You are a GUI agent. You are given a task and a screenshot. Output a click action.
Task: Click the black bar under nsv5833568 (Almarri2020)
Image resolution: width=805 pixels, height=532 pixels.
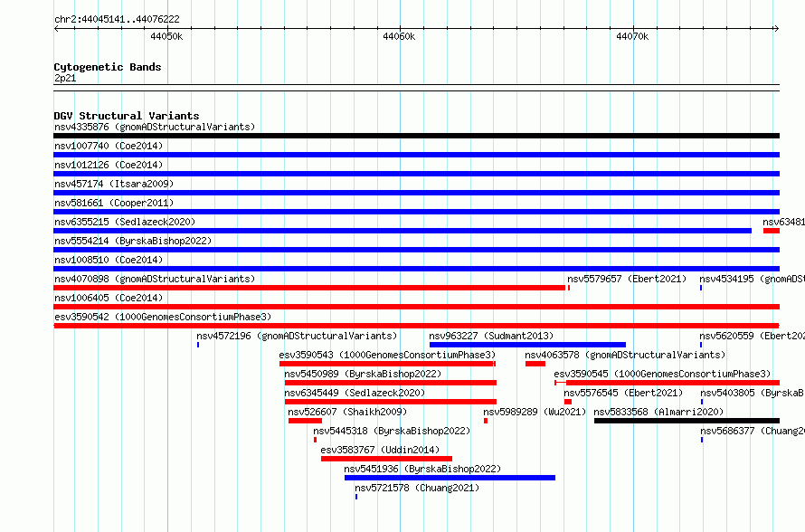click(x=687, y=421)
